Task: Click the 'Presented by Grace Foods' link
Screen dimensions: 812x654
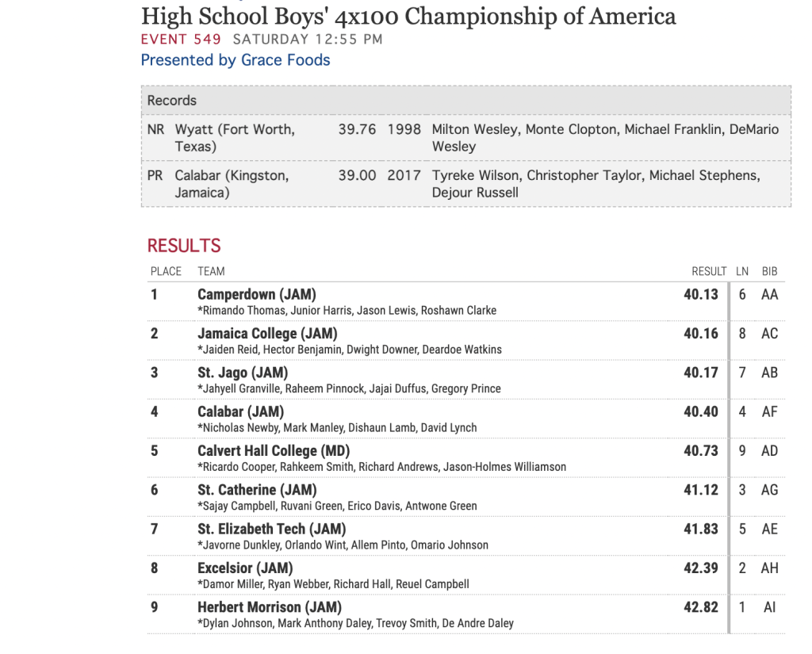Action: coord(236,60)
